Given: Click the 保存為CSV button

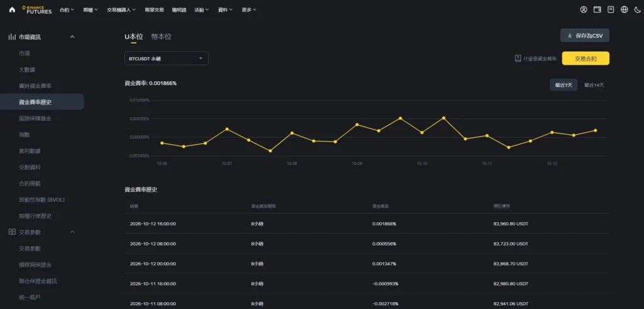Looking at the screenshot, I should click(584, 36).
